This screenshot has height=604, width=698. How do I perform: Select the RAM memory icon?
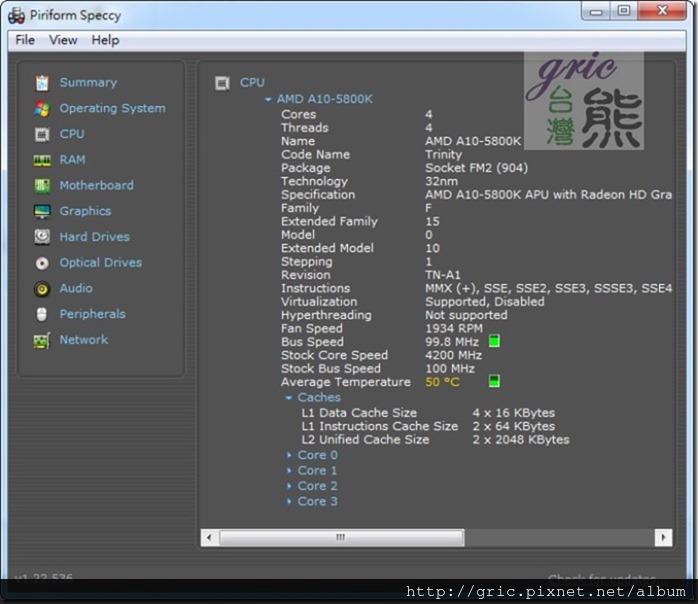(42, 160)
